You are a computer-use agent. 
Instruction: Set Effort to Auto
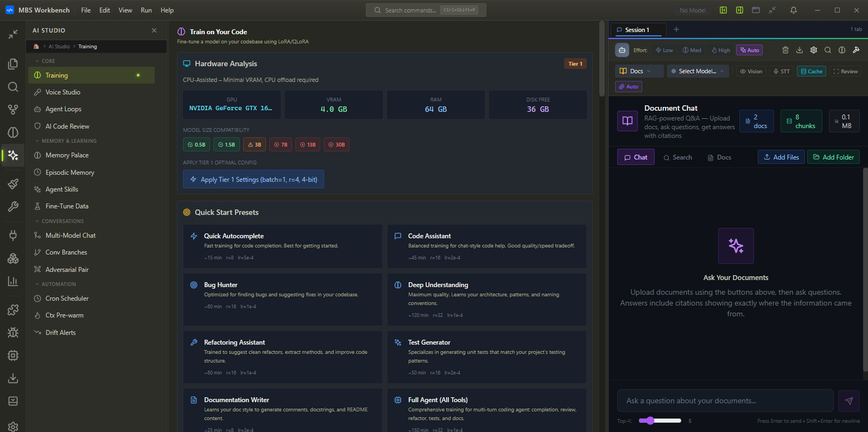coord(750,50)
